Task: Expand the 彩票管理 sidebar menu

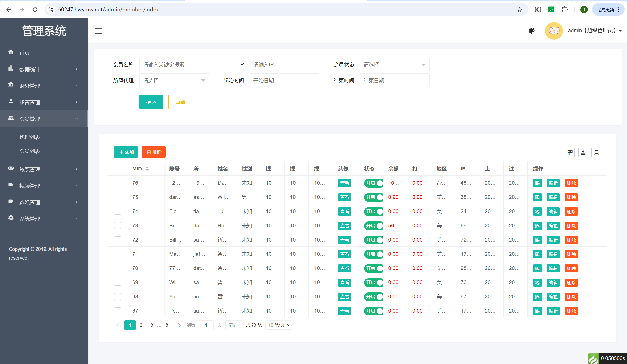Action: tap(44, 169)
